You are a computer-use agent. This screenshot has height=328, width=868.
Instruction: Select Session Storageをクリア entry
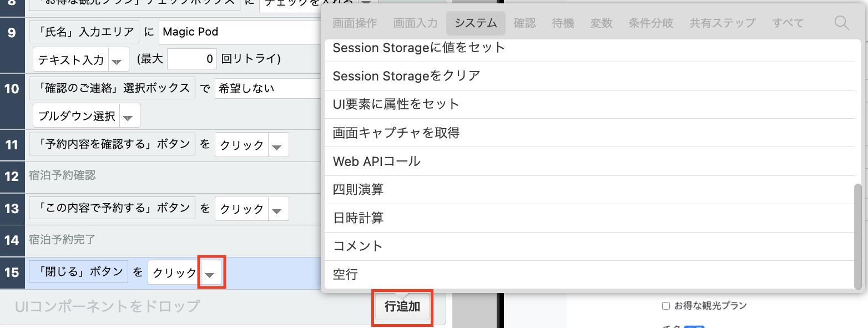tap(406, 75)
